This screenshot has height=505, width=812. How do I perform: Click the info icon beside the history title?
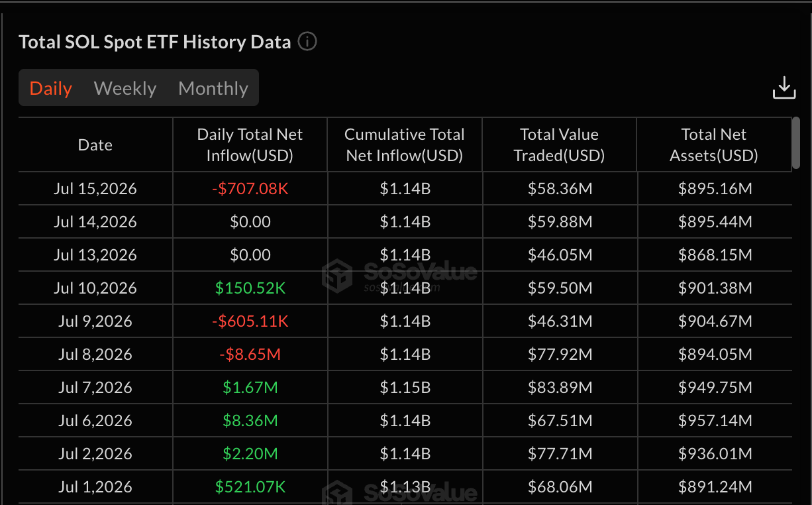pos(307,42)
